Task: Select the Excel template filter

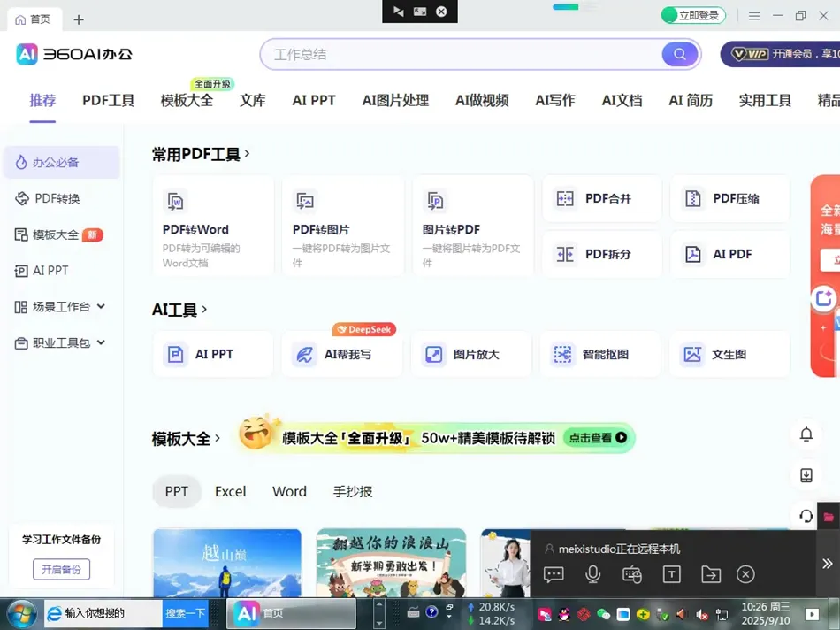Action: pos(231,491)
